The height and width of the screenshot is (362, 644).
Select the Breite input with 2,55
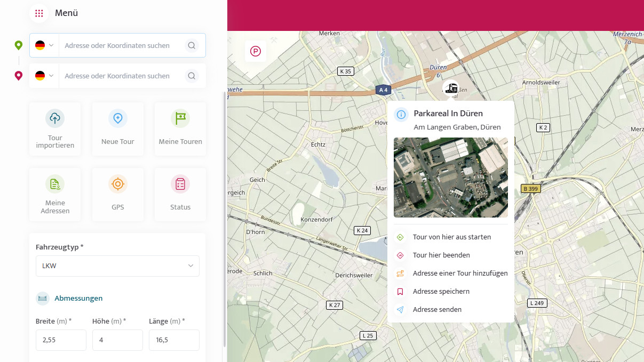click(x=61, y=340)
